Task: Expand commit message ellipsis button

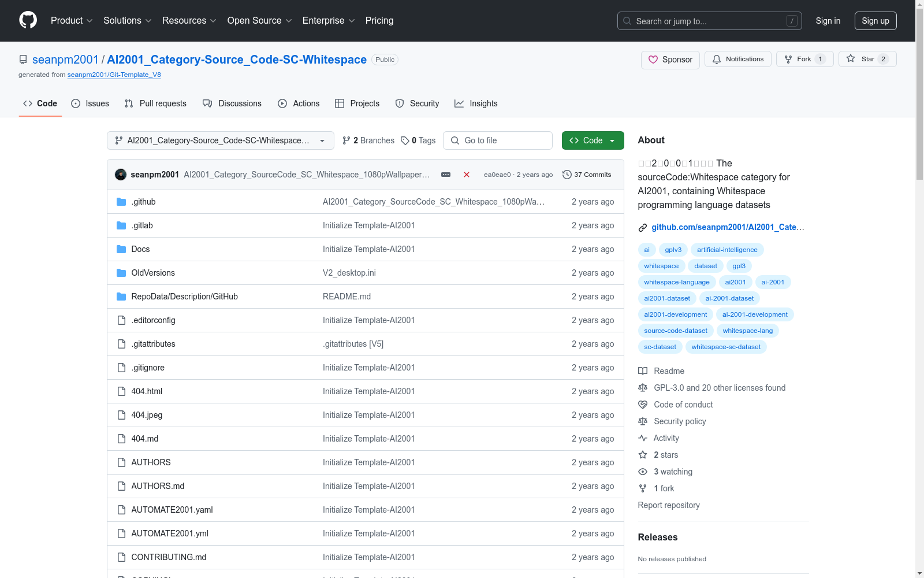Action: pyautogui.click(x=446, y=175)
